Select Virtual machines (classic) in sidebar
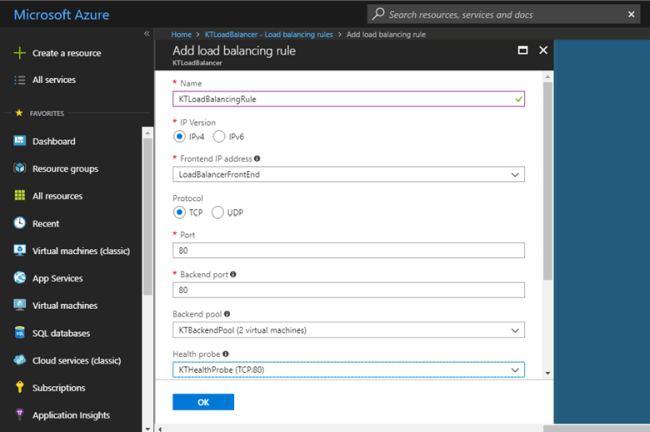 pos(81,251)
